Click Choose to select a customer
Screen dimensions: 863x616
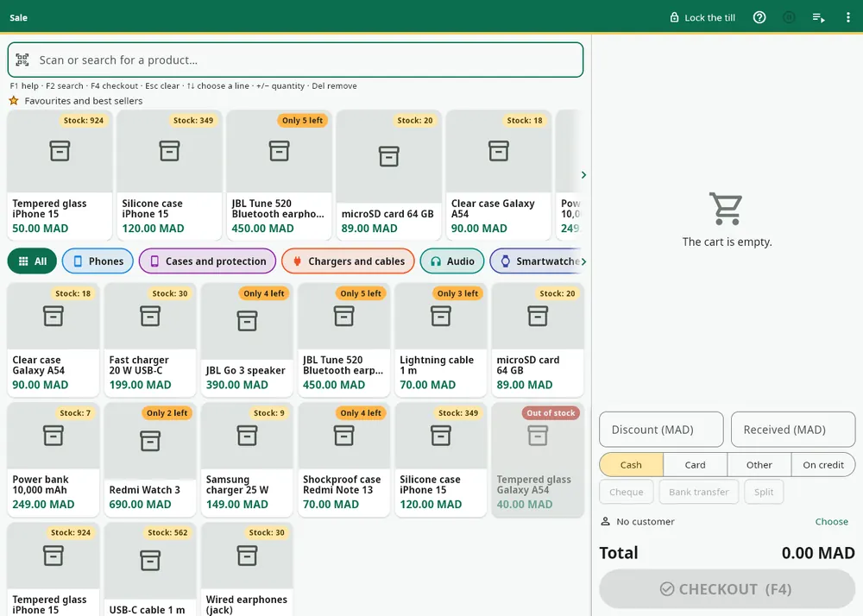coord(831,521)
